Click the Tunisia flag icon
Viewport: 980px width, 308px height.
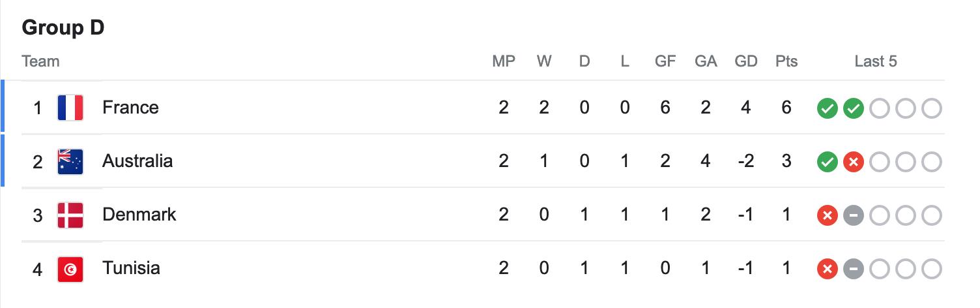pyautogui.click(x=70, y=268)
